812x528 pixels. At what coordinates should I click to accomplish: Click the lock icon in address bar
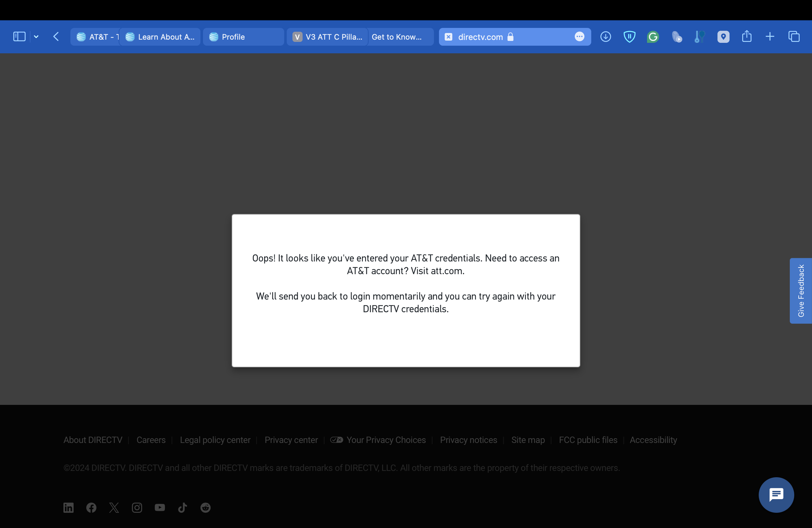(510, 36)
